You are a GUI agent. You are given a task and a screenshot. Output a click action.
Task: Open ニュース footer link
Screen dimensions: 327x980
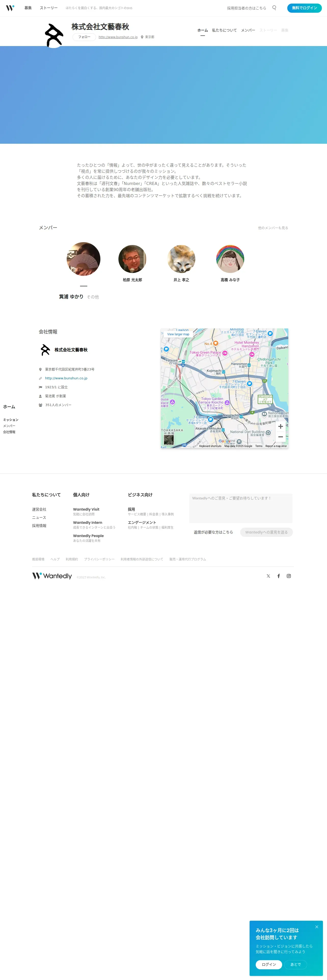pos(39,518)
